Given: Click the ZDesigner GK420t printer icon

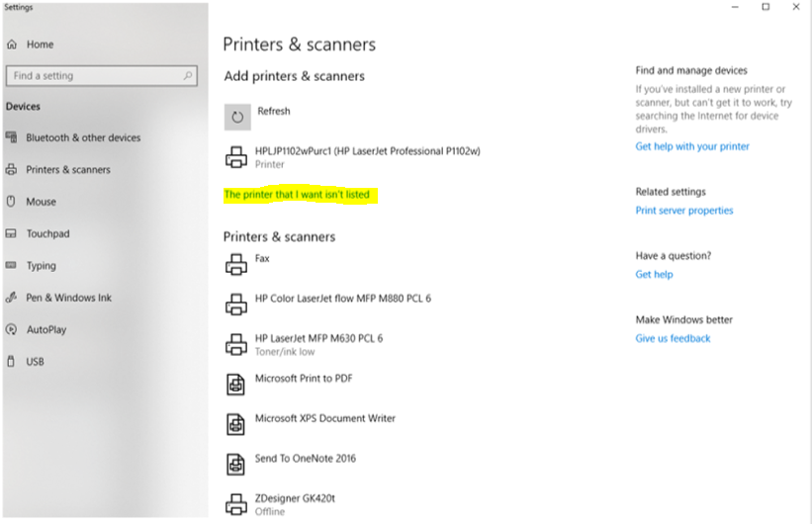Looking at the screenshot, I should coord(236,504).
